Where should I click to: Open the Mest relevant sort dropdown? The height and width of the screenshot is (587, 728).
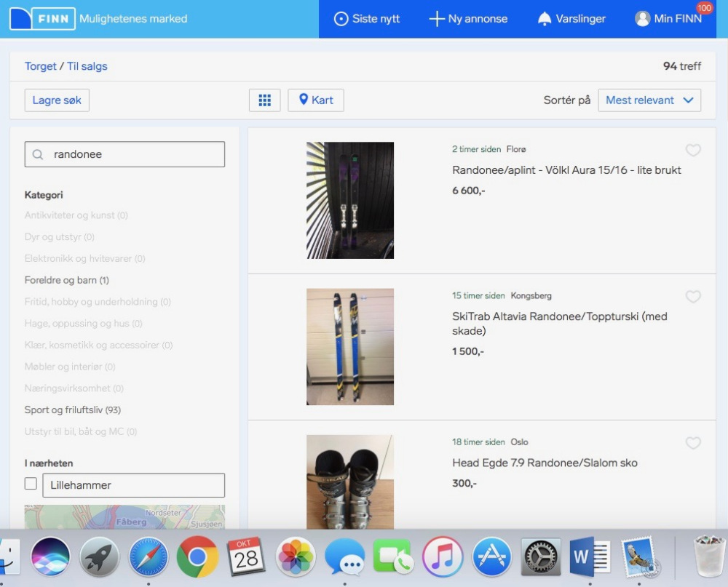[x=649, y=100]
